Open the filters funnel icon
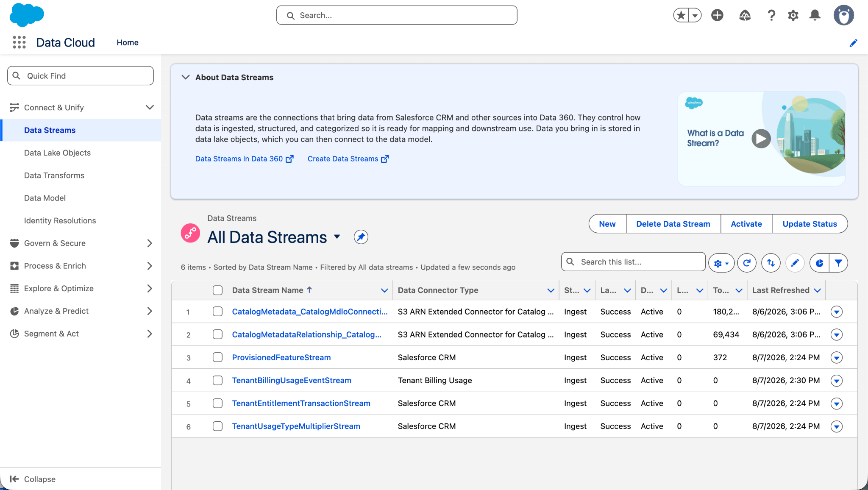This screenshot has height=490, width=868. coord(838,263)
